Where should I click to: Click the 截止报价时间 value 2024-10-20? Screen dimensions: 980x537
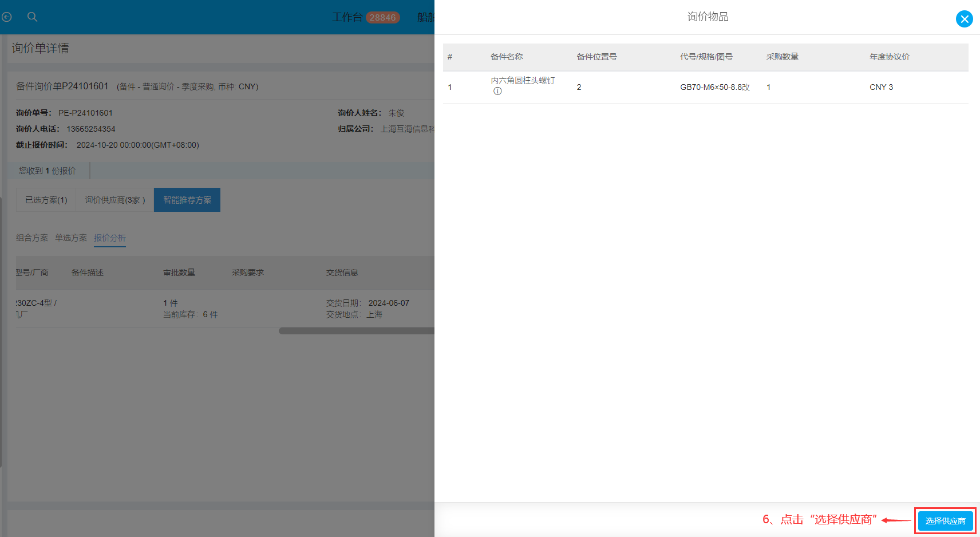click(138, 145)
